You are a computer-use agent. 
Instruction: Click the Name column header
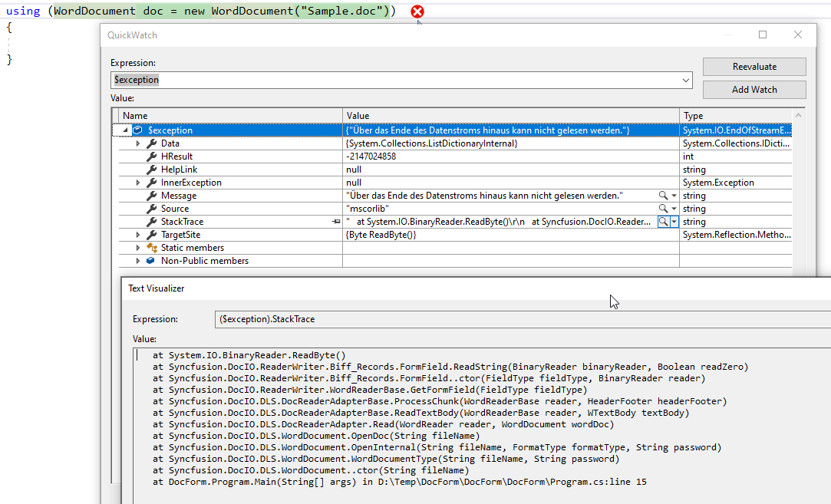coord(230,116)
